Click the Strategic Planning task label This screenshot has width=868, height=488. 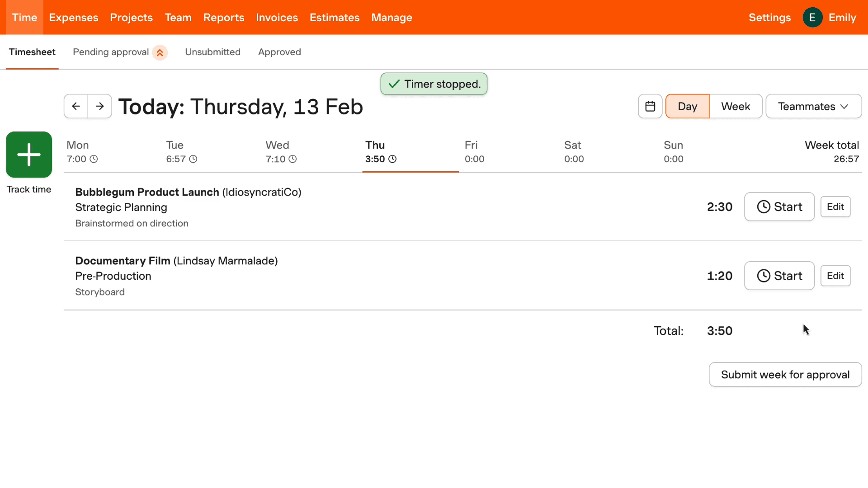pos(121,207)
